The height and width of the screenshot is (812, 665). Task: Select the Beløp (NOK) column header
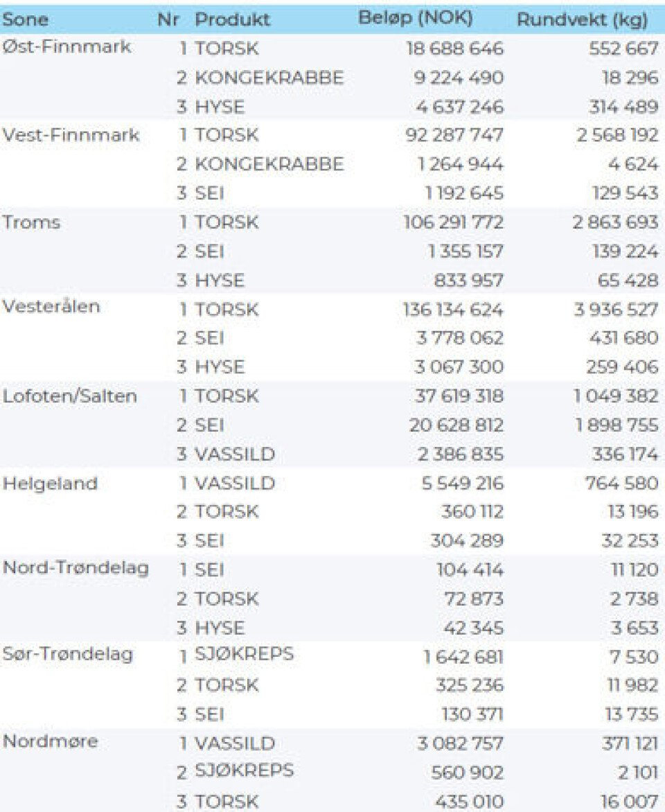point(416,18)
